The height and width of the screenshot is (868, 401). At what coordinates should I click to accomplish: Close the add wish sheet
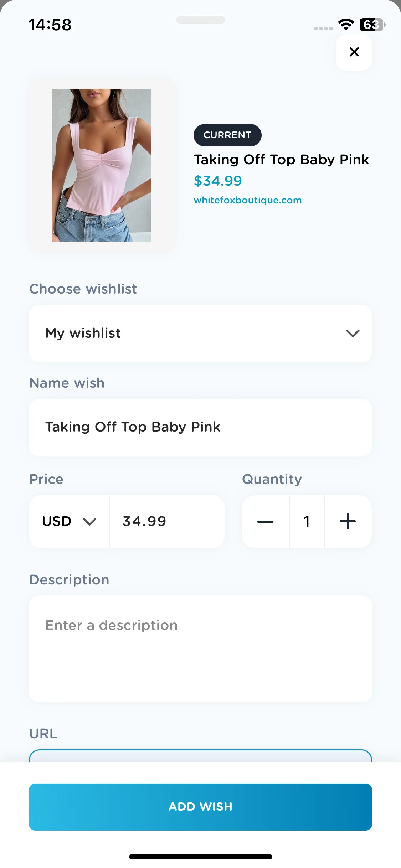[x=354, y=52]
